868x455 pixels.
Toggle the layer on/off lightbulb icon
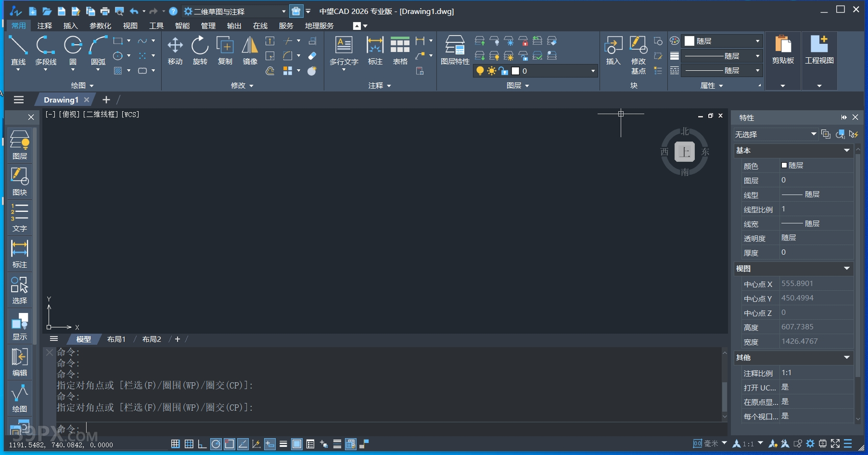point(480,71)
